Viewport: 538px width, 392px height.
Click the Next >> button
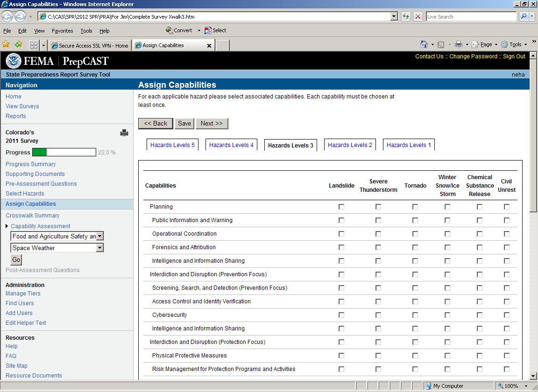212,124
